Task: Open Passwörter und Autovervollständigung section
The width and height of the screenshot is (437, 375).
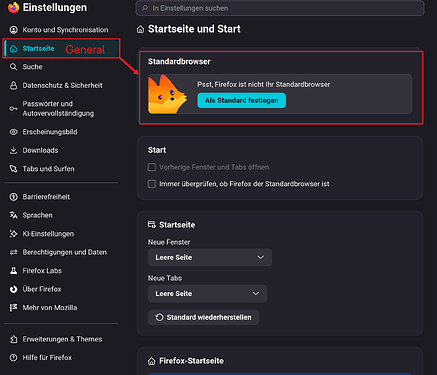Action: click(x=61, y=109)
